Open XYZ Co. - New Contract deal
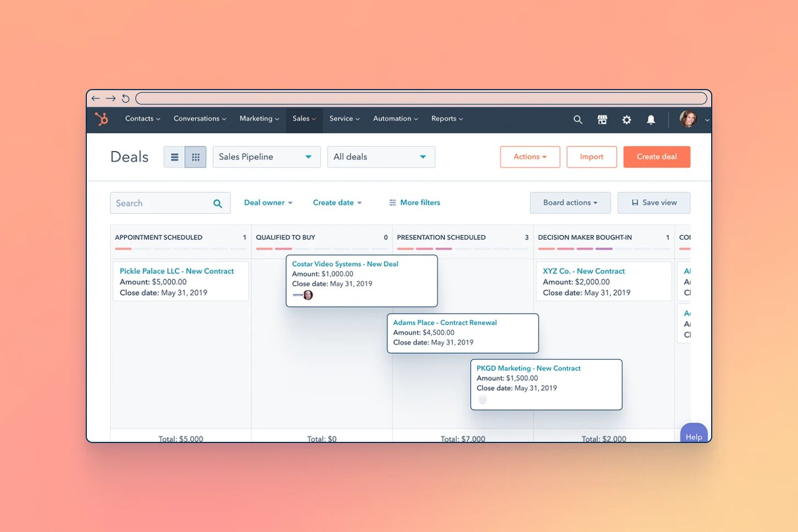The height and width of the screenshot is (532, 798). pos(584,271)
